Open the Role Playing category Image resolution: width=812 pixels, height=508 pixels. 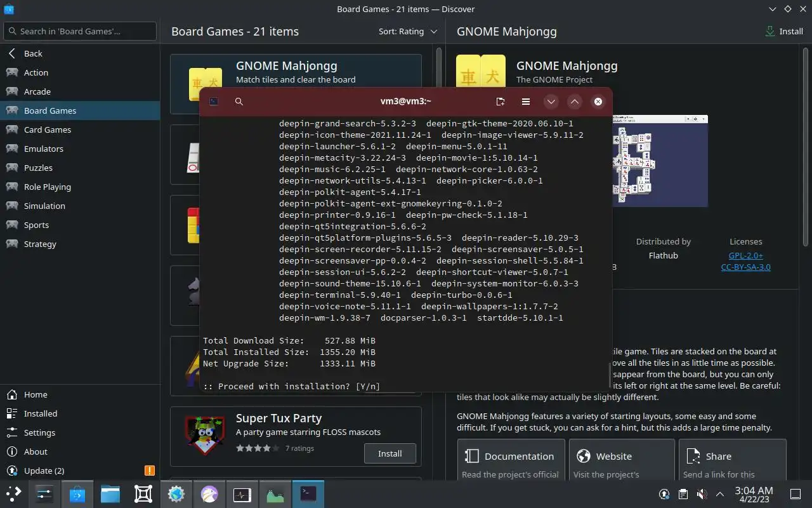tap(80, 187)
